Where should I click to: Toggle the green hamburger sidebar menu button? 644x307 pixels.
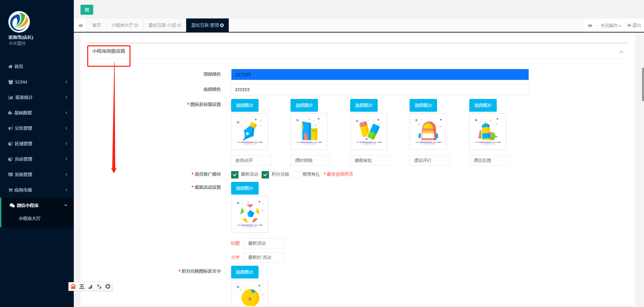87,10
